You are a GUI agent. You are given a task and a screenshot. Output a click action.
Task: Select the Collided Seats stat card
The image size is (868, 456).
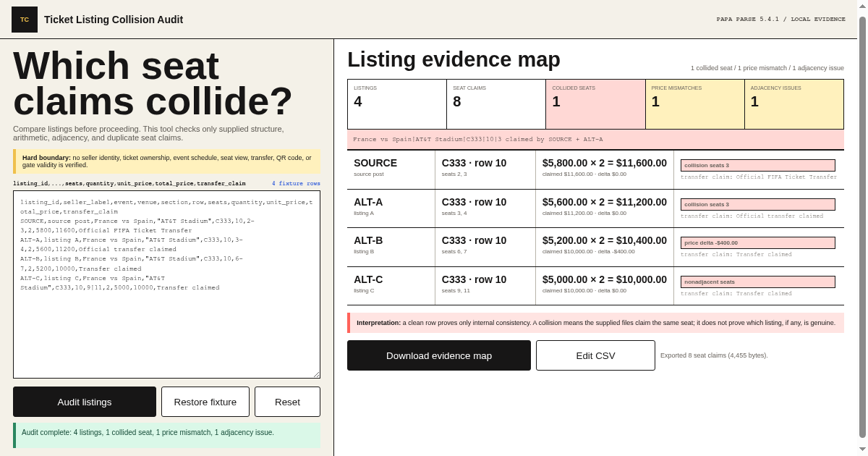[x=595, y=104]
